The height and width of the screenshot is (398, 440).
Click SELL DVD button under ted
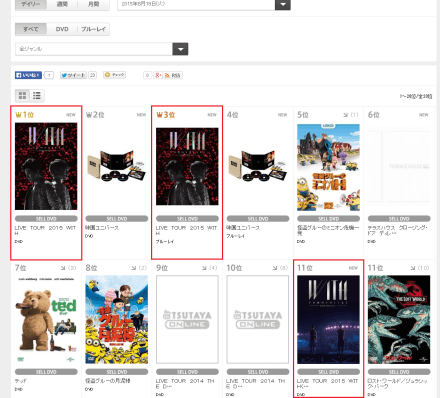tap(46, 372)
